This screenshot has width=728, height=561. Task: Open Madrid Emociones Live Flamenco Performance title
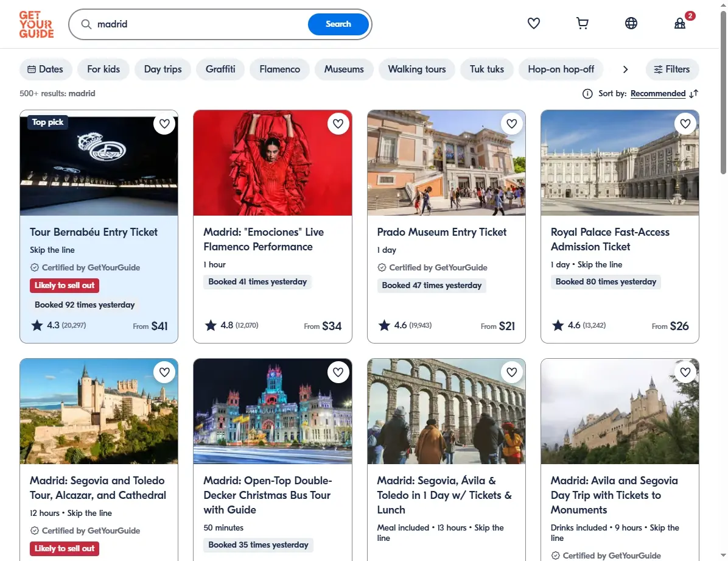(264, 239)
